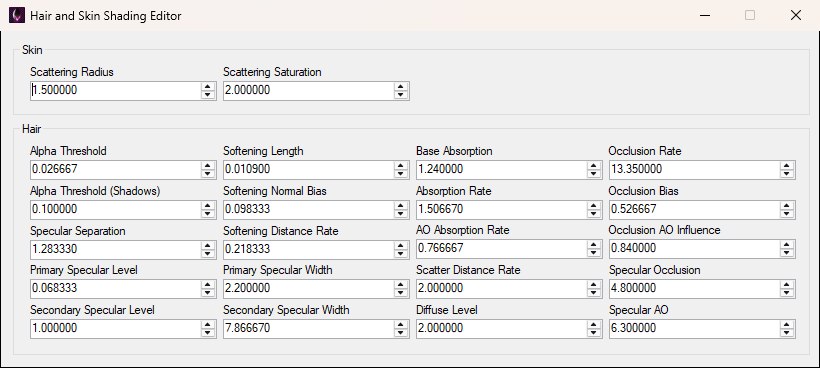Increase Secondary Specular Level value
820x368 pixels.
(x=208, y=325)
